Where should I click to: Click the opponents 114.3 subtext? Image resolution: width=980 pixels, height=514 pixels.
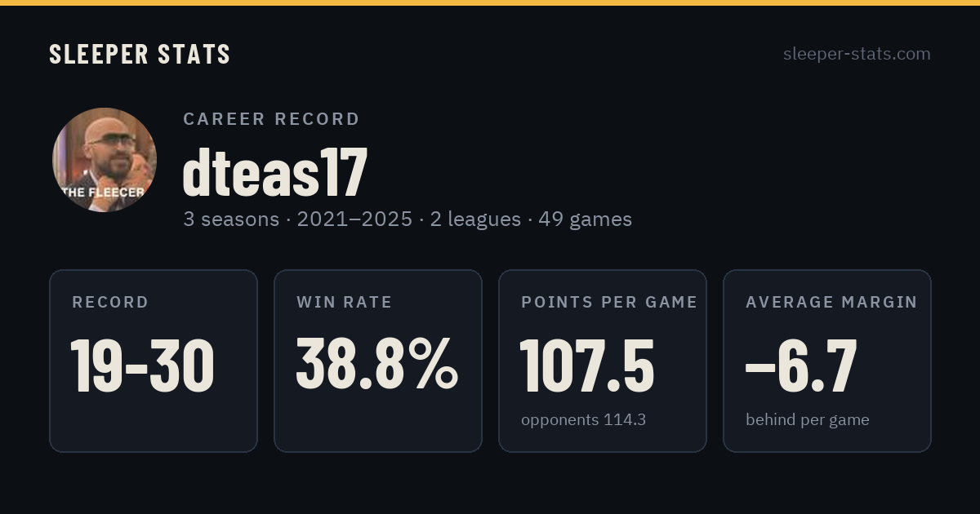pyautogui.click(x=583, y=420)
